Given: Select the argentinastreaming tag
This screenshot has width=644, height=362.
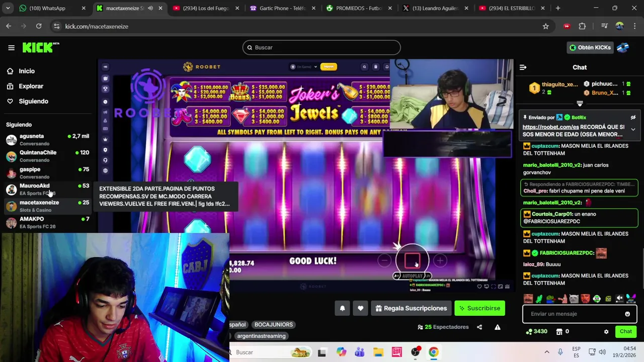Looking at the screenshot, I should pyautogui.click(x=261, y=336).
